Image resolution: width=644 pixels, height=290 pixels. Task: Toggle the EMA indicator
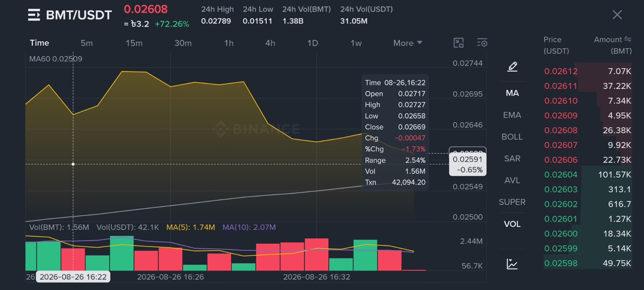(512, 115)
